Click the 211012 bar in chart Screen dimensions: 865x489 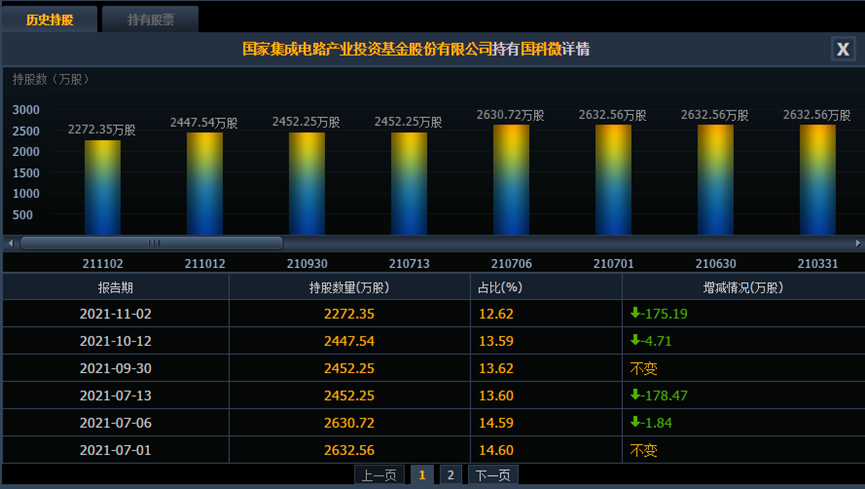(205, 184)
